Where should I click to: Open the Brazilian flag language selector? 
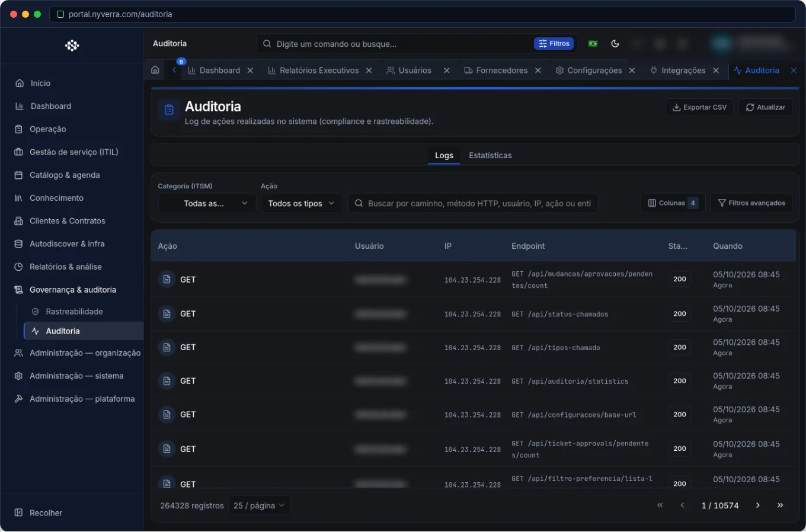[593, 44]
